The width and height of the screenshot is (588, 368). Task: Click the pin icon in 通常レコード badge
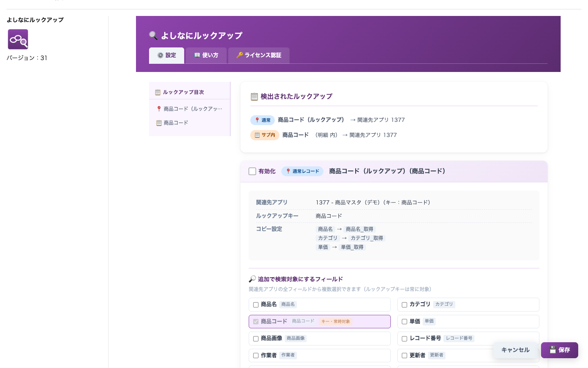[x=288, y=171]
